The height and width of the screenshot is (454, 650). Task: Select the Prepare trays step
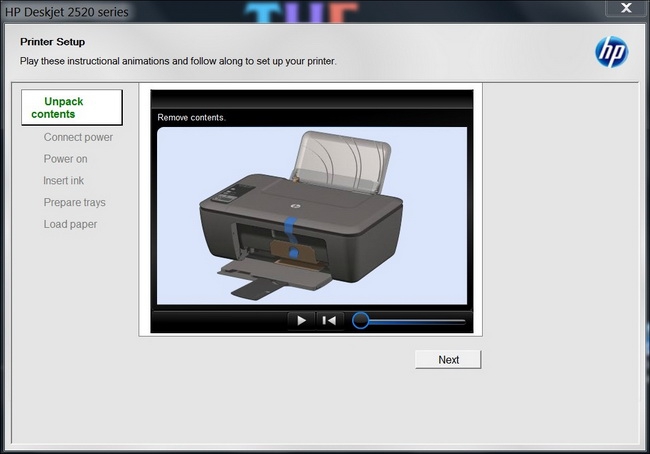(75, 202)
